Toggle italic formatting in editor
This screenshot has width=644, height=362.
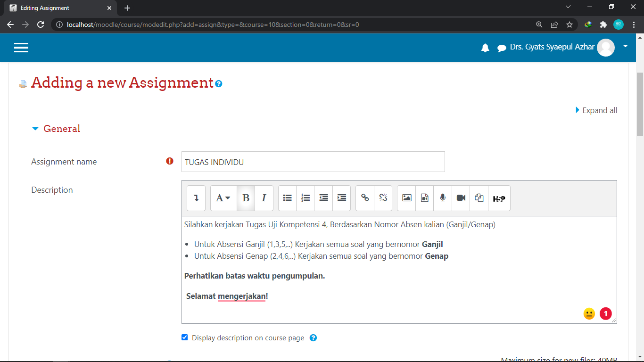pos(264,198)
